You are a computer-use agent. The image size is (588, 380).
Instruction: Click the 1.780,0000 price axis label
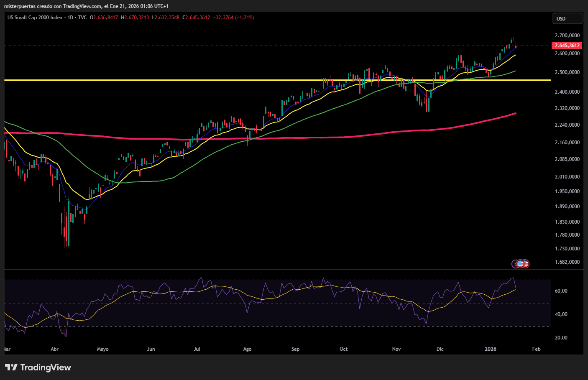tap(567, 235)
